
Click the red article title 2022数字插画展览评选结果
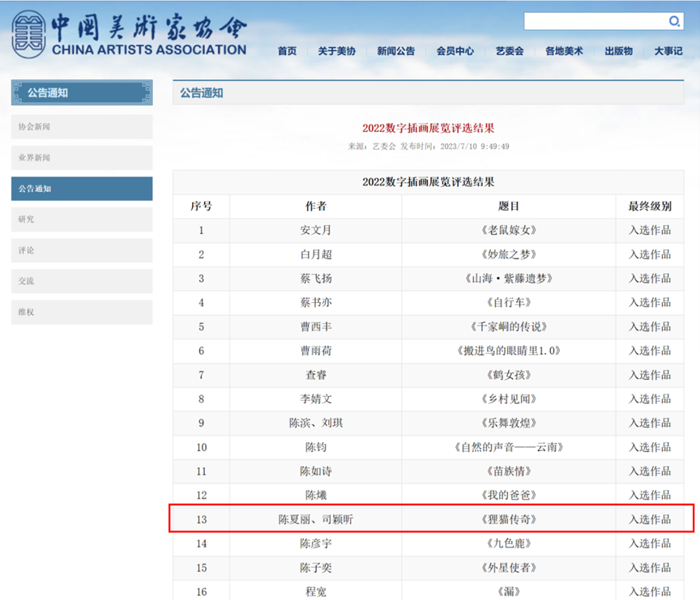[x=428, y=128]
